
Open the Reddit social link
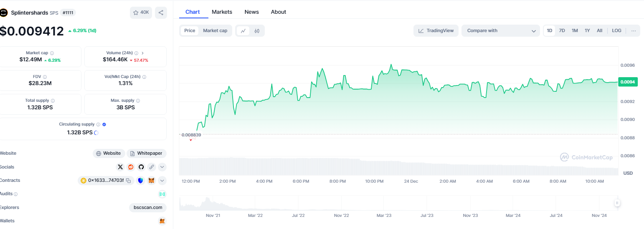131,167
